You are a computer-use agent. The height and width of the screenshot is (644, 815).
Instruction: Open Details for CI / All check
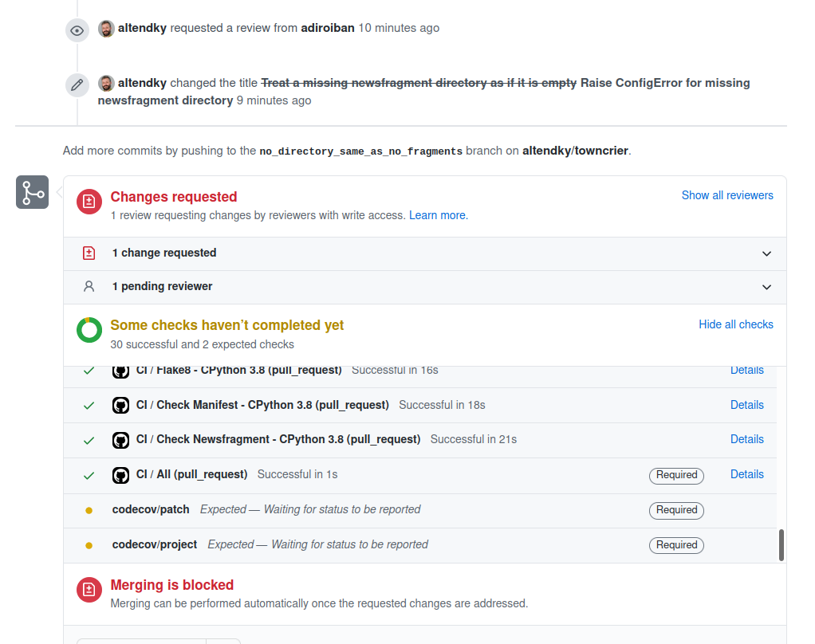click(746, 474)
